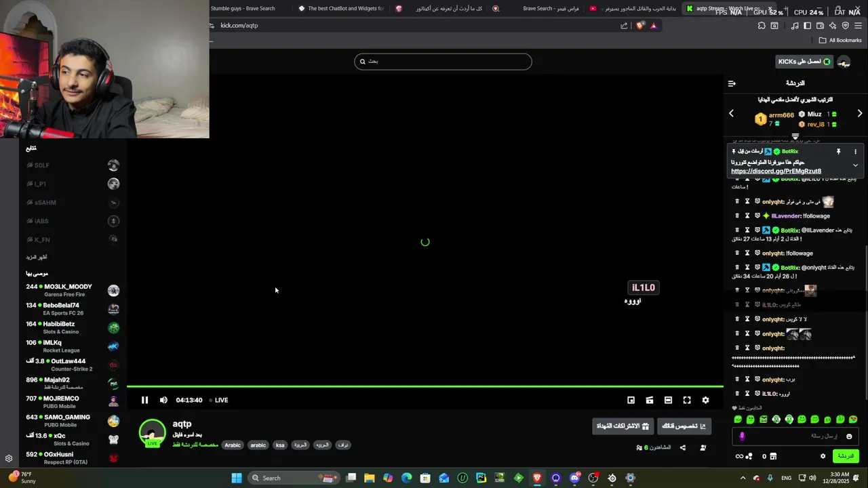Open OutLaw444 recommended channel

tap(73, 365)
